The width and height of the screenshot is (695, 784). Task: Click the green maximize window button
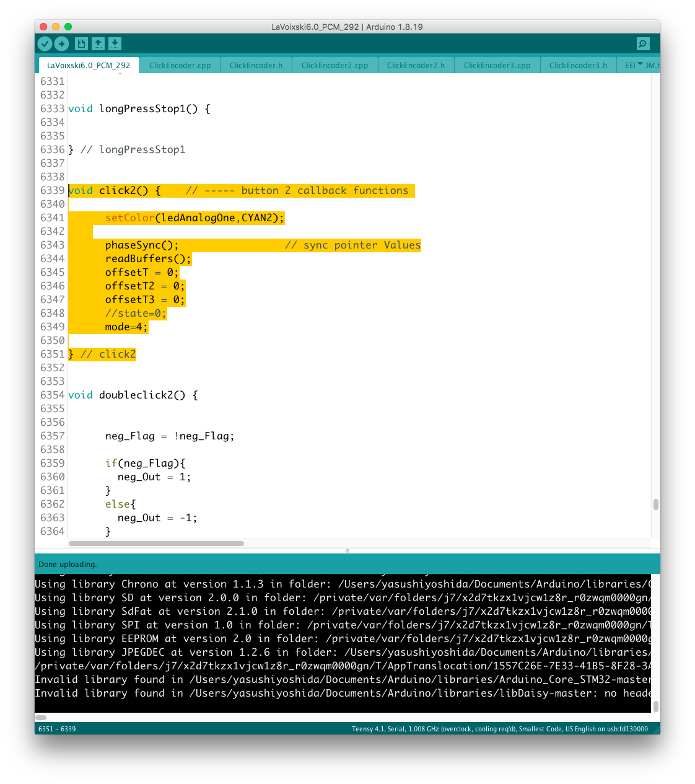coord(68,27)
